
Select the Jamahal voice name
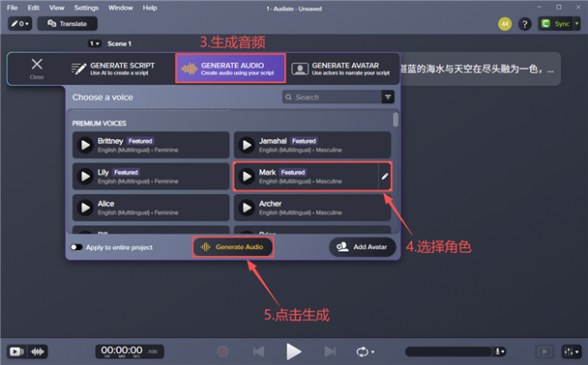(272, 141)
